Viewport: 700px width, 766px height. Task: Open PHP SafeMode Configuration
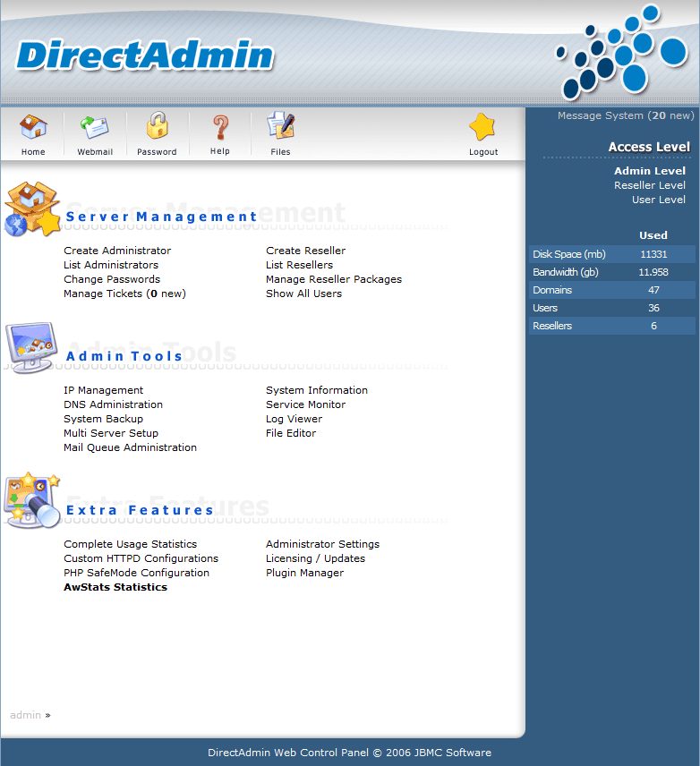pyautogui.click(x=136, y=573)
